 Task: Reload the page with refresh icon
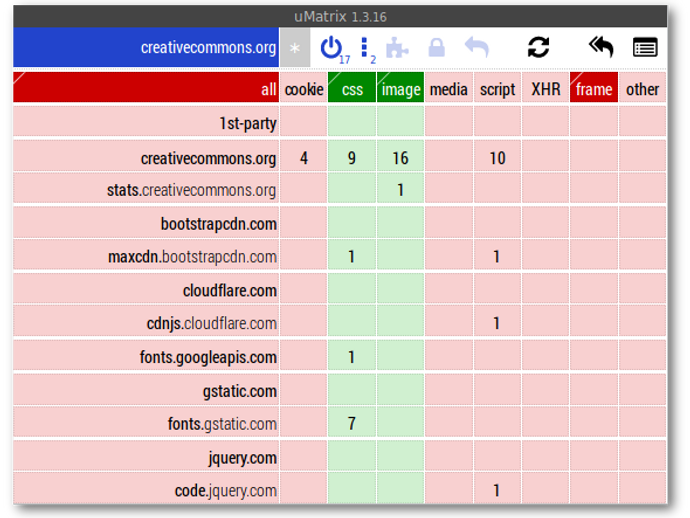[x=538, y=47]
